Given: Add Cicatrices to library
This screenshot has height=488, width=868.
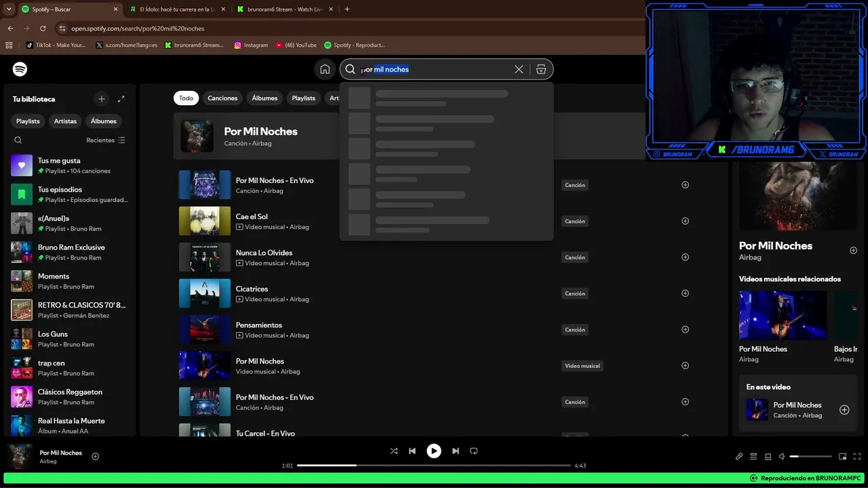Looking at the screenshot, I should [x=685, y=293].
